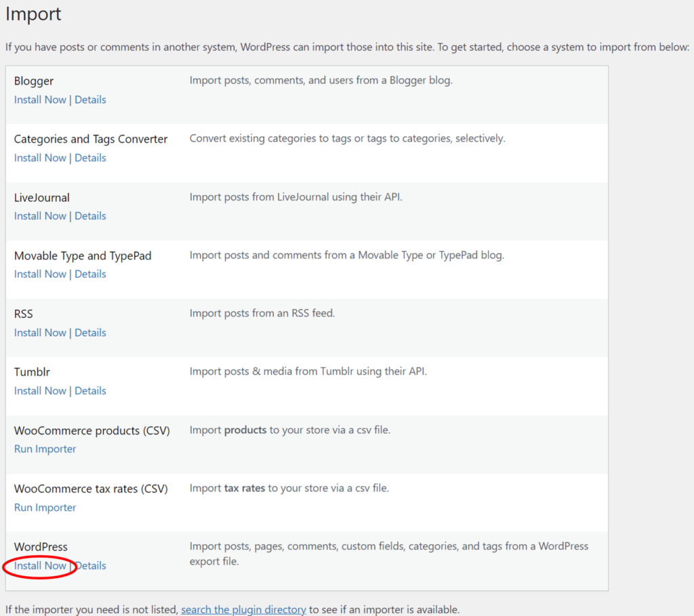Click description 'Import posts from LiveJournal using their API.'
The image size is (694, 616).
point(295,197)
